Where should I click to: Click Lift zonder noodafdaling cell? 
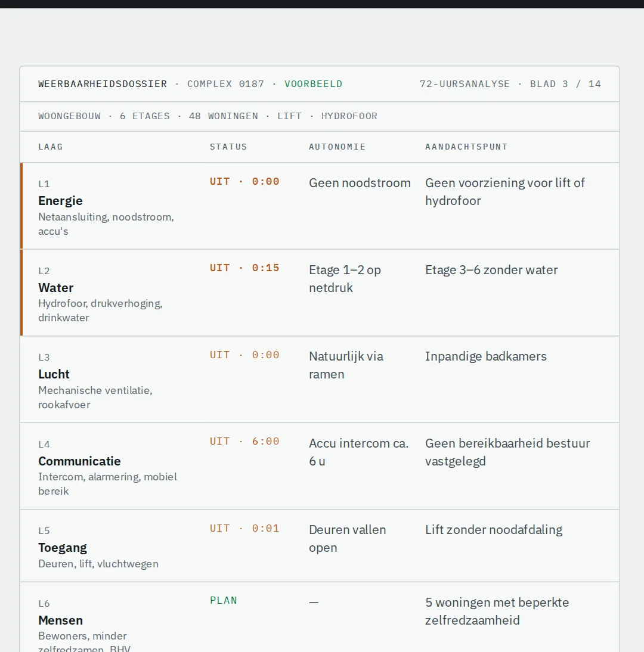coord(494,530)
